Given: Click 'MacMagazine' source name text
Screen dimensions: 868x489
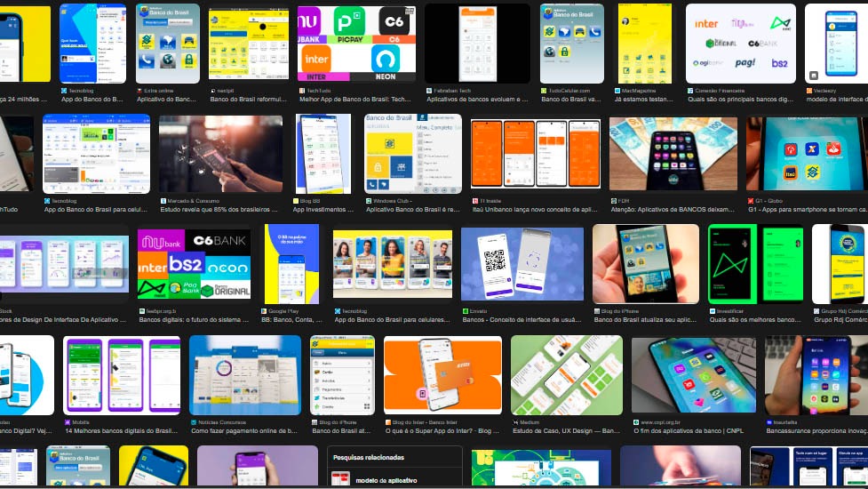Looking at the screenshot, I should 639,91.
